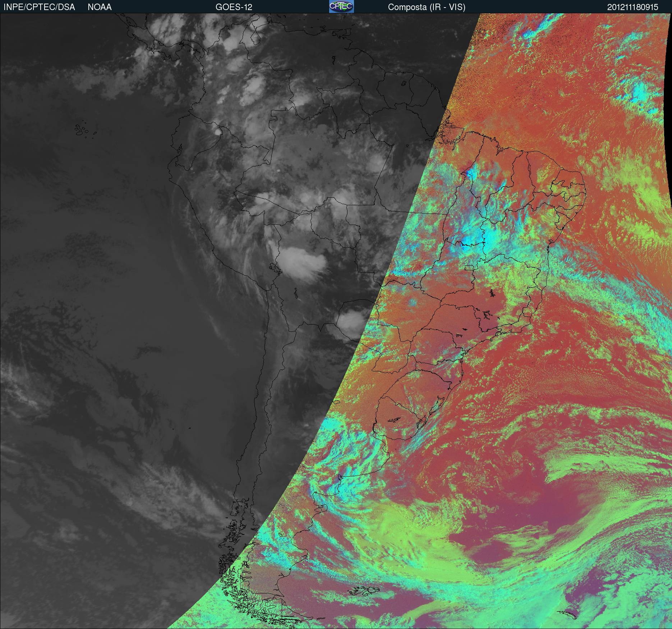The height and width of the screenshot is (629, 672).
Task: Click the GOES-12 satellite label
Action: pos(234,7)
